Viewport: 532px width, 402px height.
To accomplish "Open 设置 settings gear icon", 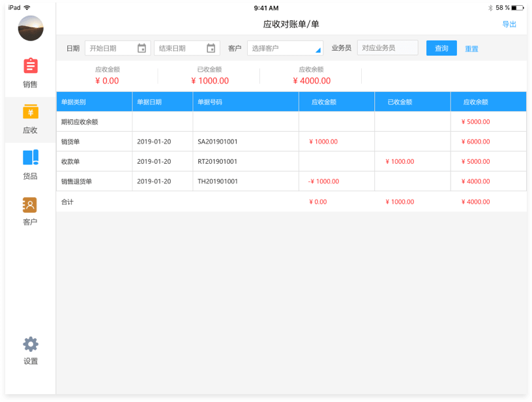I will (30, 344).
